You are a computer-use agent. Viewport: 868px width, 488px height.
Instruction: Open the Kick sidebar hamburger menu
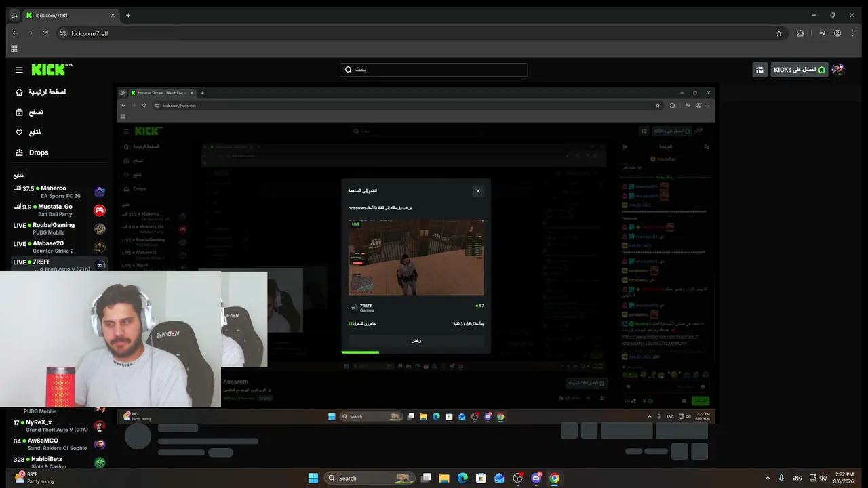coord(19,70)
